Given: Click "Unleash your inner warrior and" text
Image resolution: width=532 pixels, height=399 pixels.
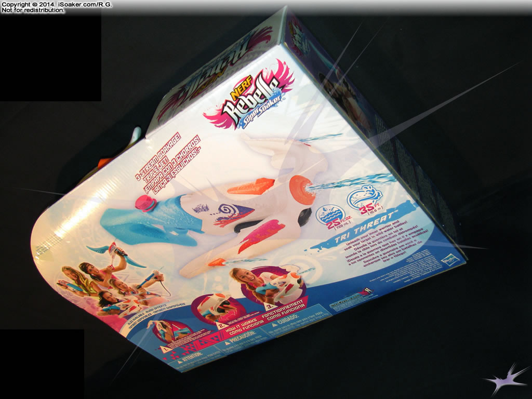Looking at the screenshot, I should point(372,233).
